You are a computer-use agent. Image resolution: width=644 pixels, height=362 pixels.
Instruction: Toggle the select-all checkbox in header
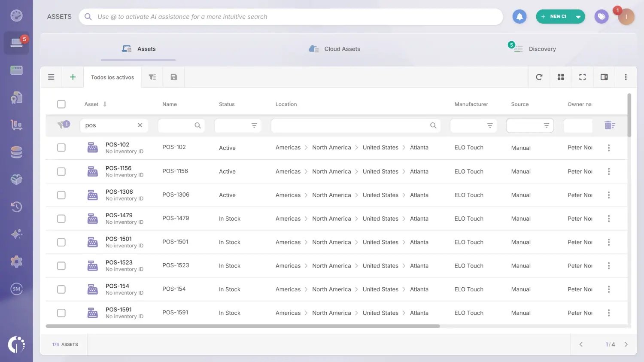(x=61, y=104)
